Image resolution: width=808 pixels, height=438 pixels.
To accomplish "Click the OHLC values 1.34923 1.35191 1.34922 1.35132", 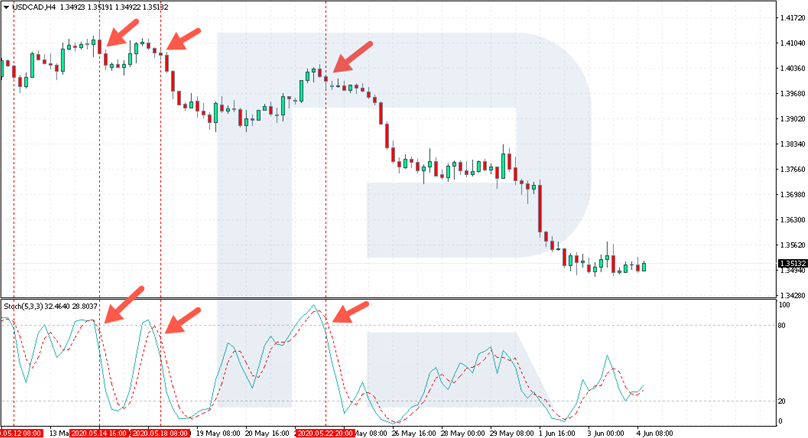I will tap(114, 7).
